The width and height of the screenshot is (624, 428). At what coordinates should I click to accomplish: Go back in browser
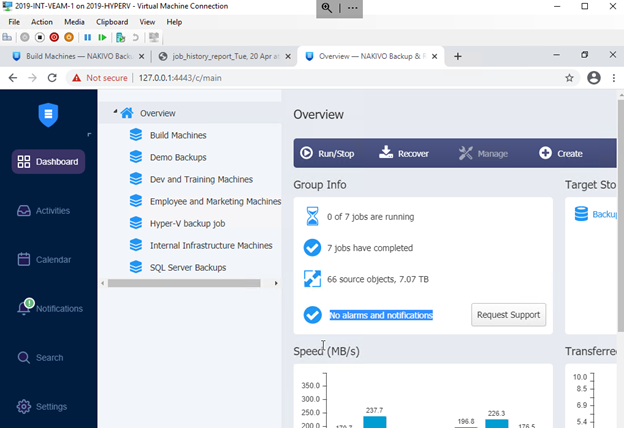point(13,78)
